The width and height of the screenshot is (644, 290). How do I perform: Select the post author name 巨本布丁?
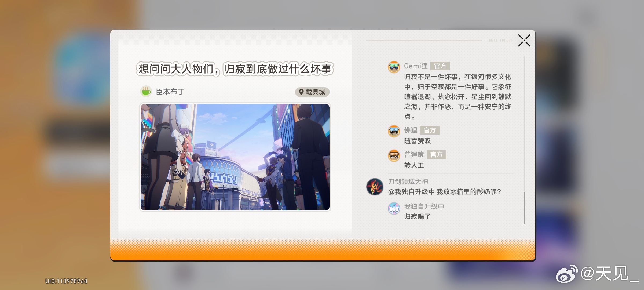click(x=170, y=92)
